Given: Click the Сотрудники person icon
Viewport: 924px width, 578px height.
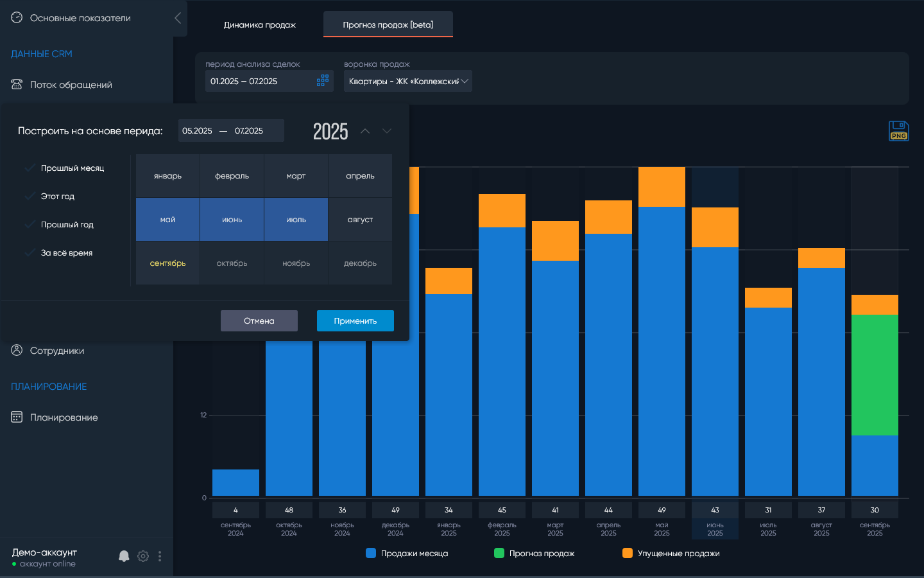Looking at the screenshot, I should pyautogui.click(x=17, y=350).
